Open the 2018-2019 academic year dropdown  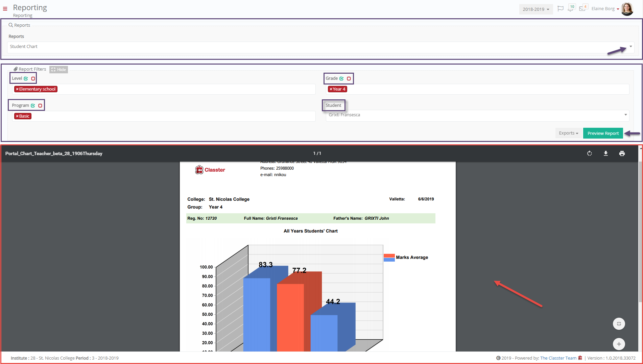[536, 9]
